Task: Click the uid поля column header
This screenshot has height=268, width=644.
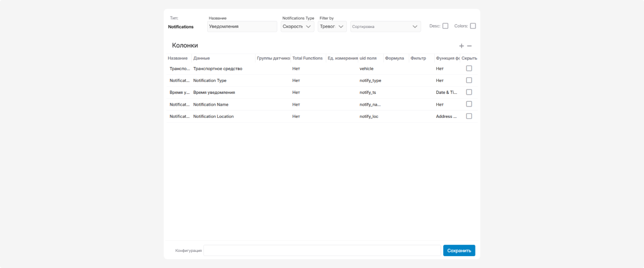Action: coord(368,58)
